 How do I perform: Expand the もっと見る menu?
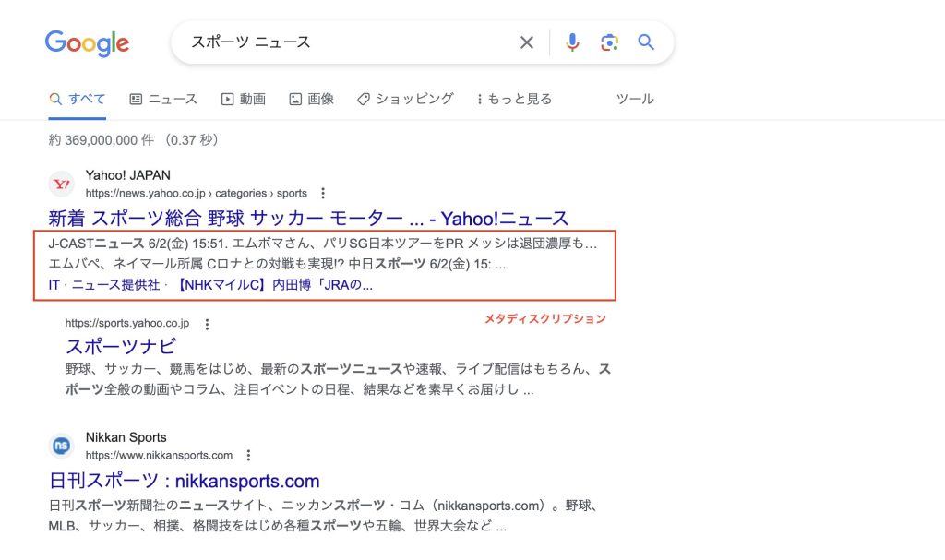[x=514, y=99]
